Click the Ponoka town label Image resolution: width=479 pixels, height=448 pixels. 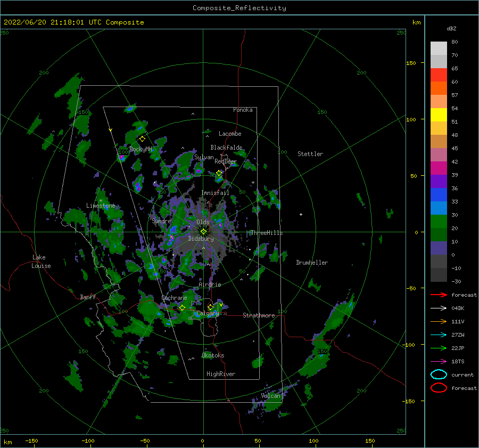[x=243, y=110]
